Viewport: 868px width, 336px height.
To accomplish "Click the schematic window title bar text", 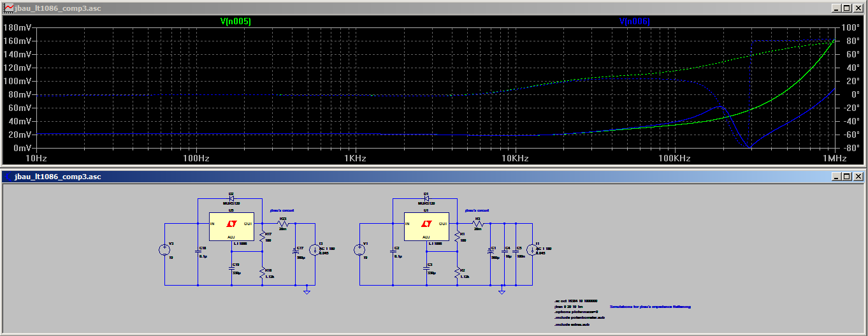I will (58, 177).
